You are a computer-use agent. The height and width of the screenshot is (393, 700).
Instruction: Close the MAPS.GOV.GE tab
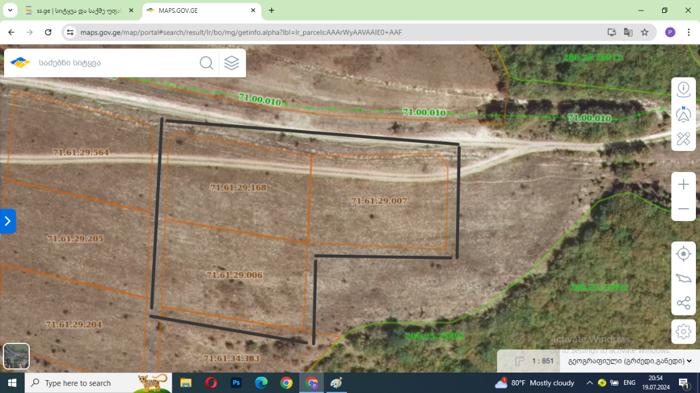(253, 10)
